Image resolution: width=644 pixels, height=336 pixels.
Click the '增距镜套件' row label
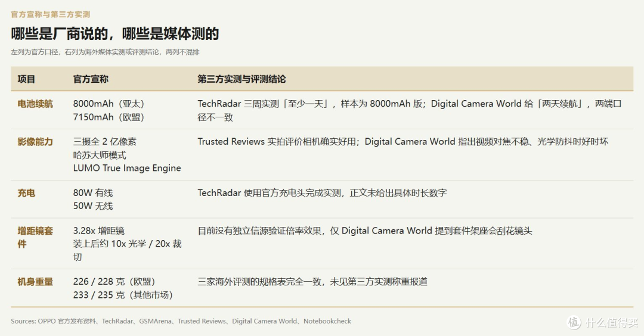click(x=35, y=237)
